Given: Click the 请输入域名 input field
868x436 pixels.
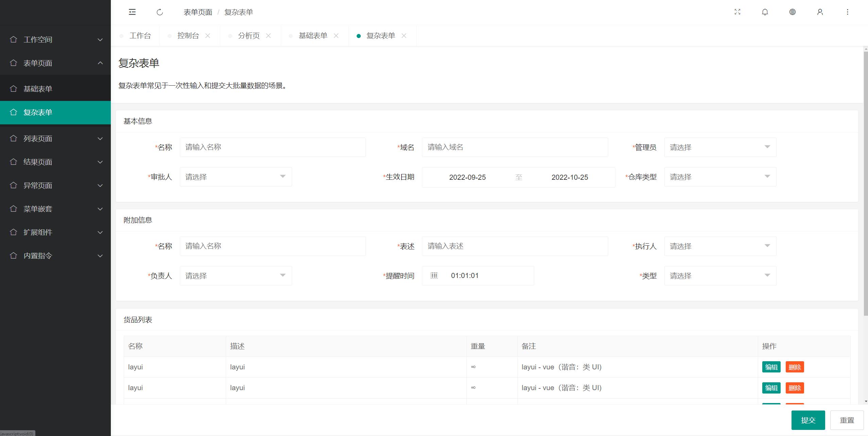Looking at the screenshot, I should pyautogui.click(x=515, y=147).
